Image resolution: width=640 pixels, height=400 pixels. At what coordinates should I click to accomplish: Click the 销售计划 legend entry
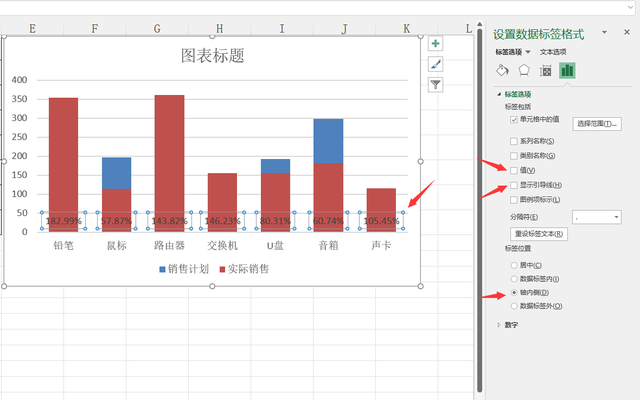click(184, 269)
